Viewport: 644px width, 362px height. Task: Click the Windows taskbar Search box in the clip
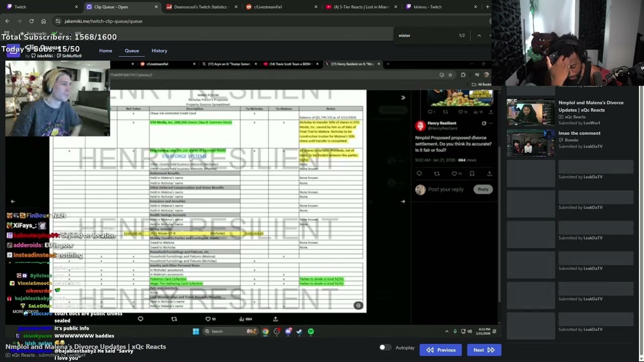click(231, 331)
